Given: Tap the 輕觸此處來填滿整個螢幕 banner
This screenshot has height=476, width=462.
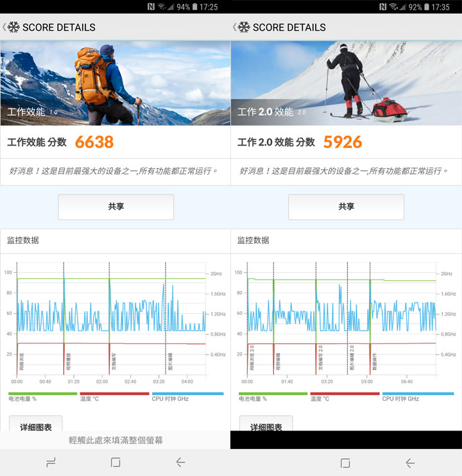Looking at the screenshot, I should [116, 440].
